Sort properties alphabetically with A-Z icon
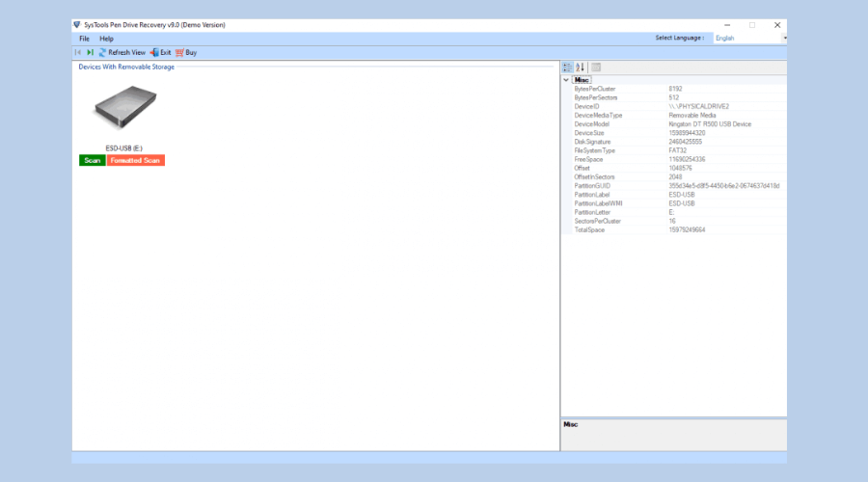 [581, 67]
